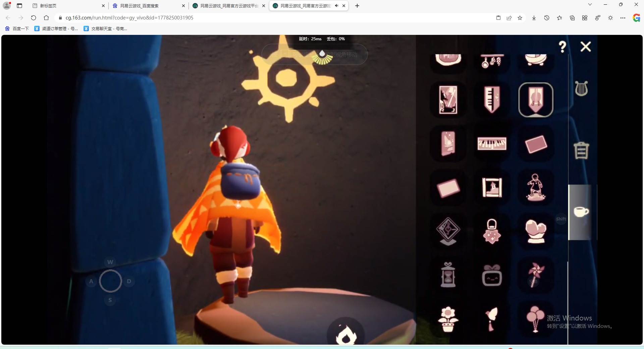Open the 百度一下 bookmark

17,29
